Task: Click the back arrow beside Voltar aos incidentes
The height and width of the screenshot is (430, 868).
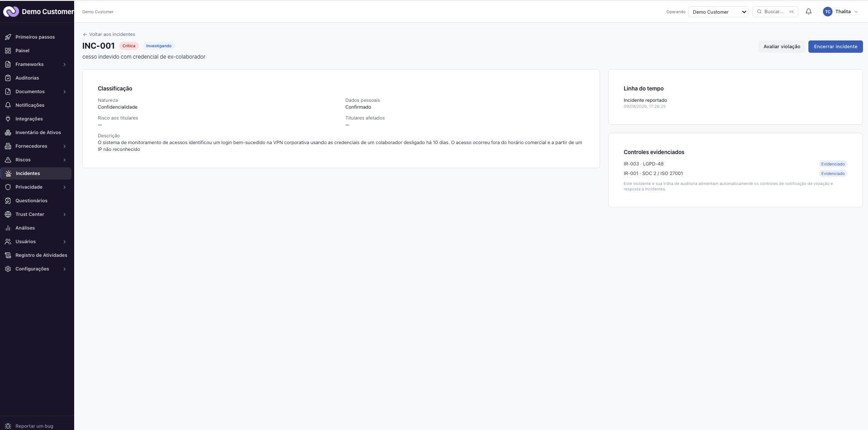Action: pos(85,35)
